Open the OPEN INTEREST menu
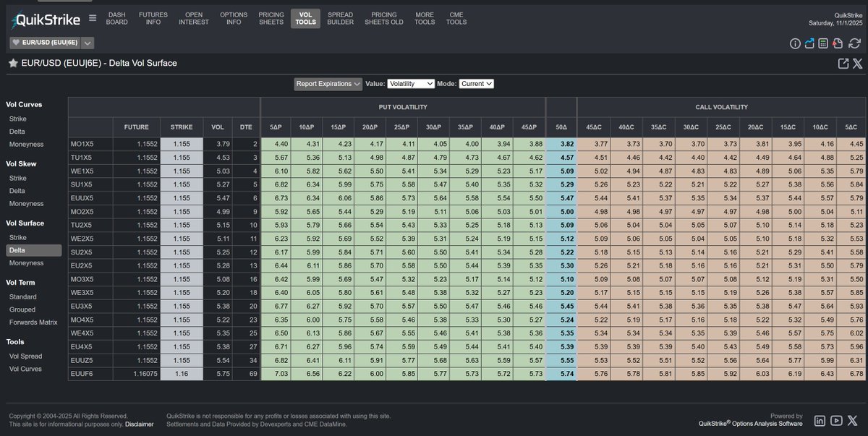868x436 pixels. 193,18
